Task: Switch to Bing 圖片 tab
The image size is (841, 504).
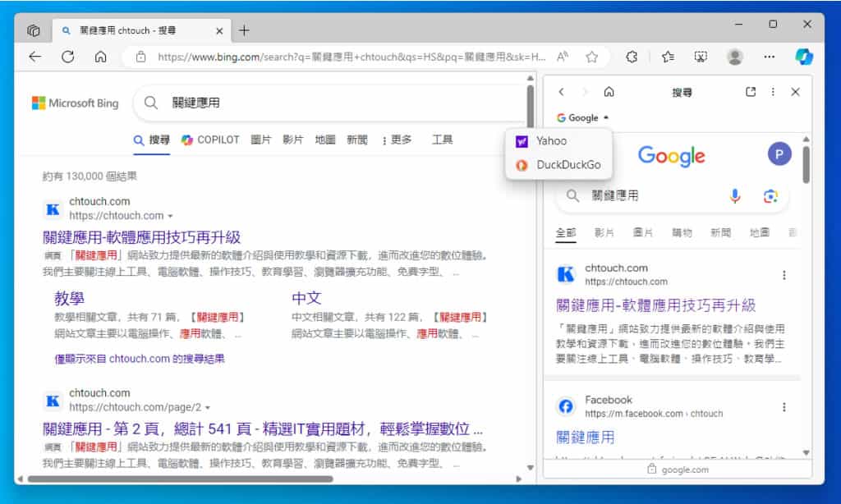Action: click(x=260, y=140)
